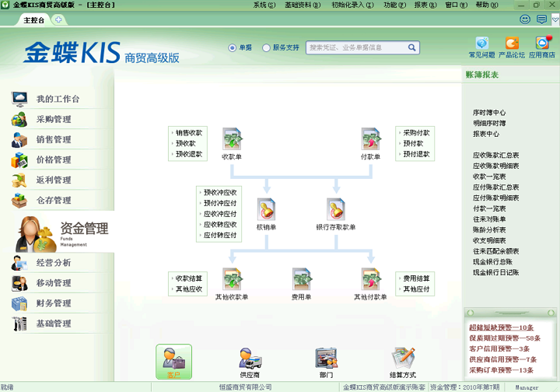This screenshot has width=560, height=392.
Task: Click the new tab plus button
Action: pos(58,19)
